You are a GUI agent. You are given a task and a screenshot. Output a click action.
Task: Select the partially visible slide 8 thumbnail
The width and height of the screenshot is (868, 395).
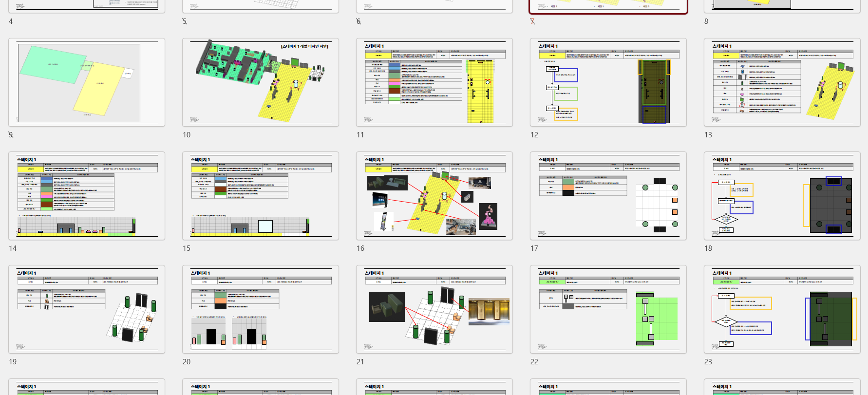click(x=782, y=6)
